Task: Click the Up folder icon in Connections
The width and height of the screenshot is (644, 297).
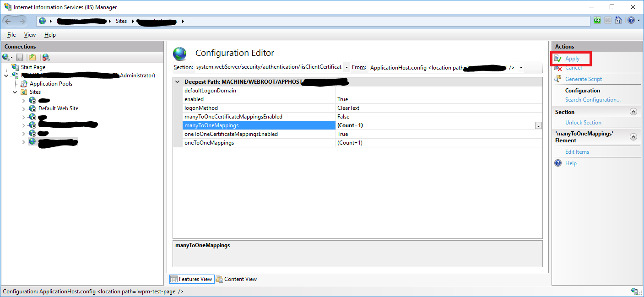Action: click(32, 57)
